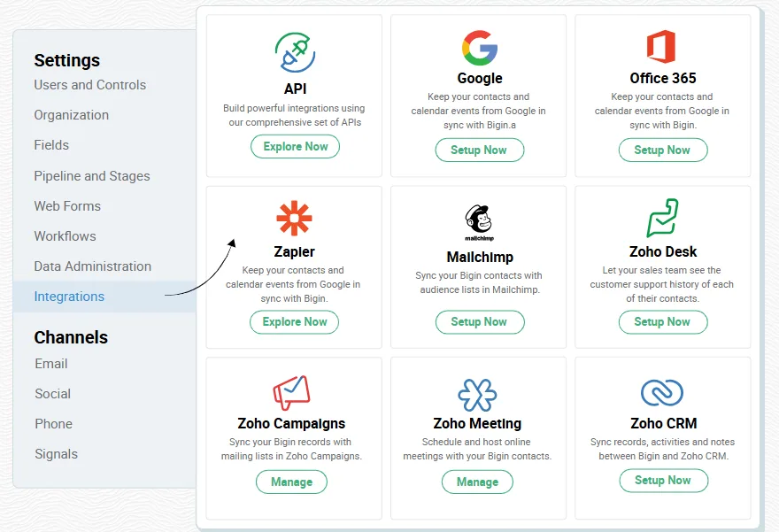
Task: Click the API plug icon
Action: [x=295, y=52]
